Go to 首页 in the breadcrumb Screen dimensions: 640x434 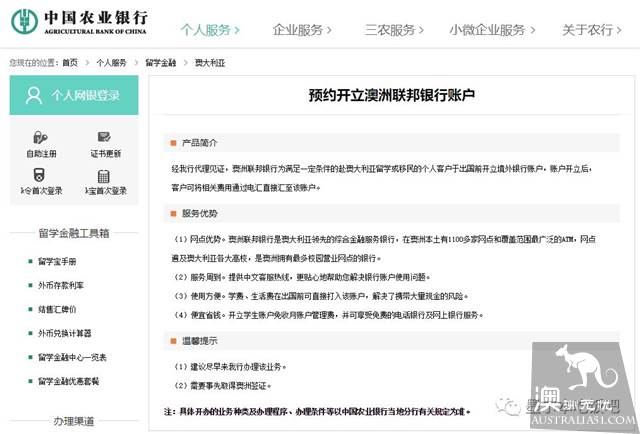point(70,63)
